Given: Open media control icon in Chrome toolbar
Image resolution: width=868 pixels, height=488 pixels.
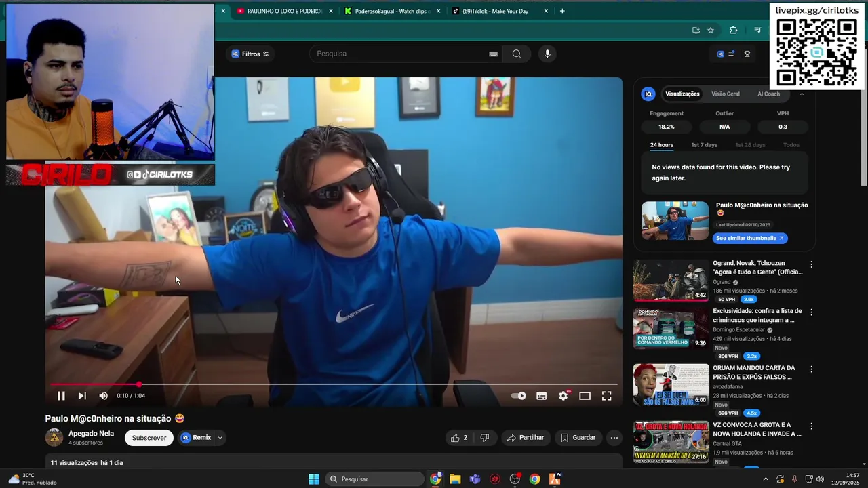Looking at the screenshot, I should pos(757,30).
